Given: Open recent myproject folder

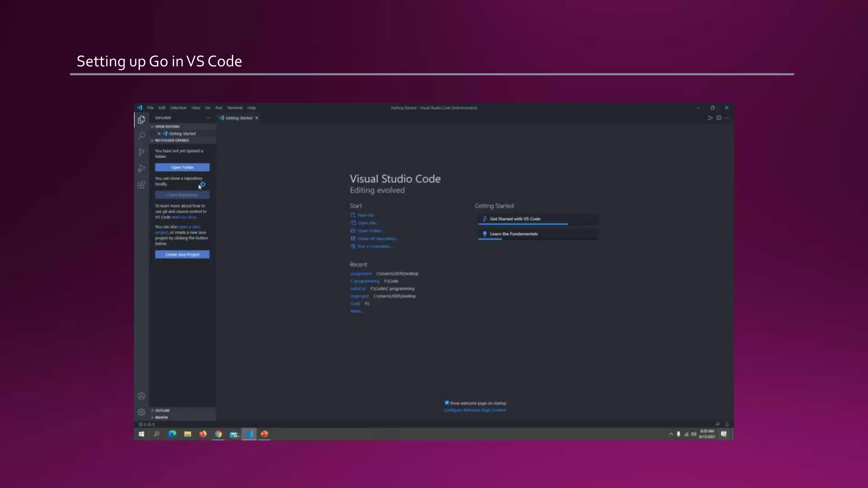Looking at the screenshot, I should click(359, 297).
